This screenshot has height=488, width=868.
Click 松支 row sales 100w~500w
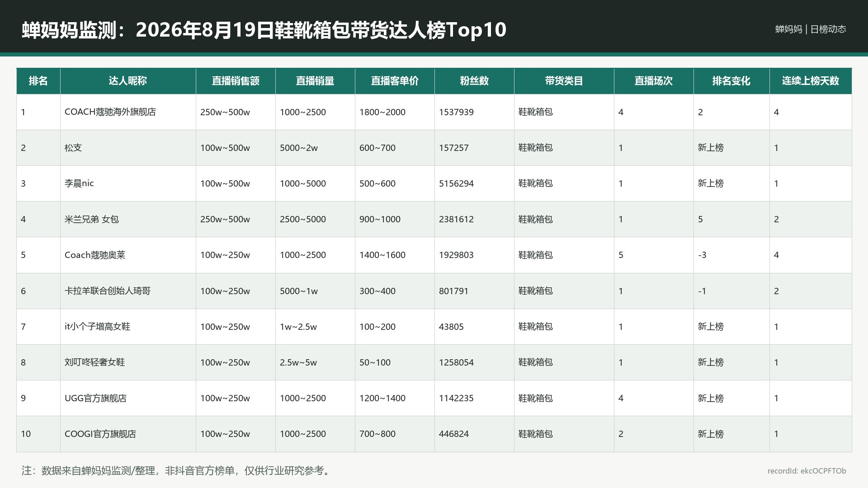click(x=225, y=148)
